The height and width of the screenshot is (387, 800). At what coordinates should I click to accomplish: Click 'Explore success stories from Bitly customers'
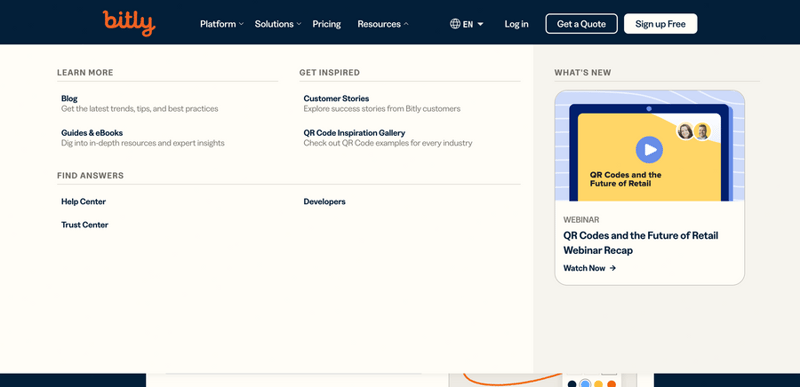coord(382,109)
